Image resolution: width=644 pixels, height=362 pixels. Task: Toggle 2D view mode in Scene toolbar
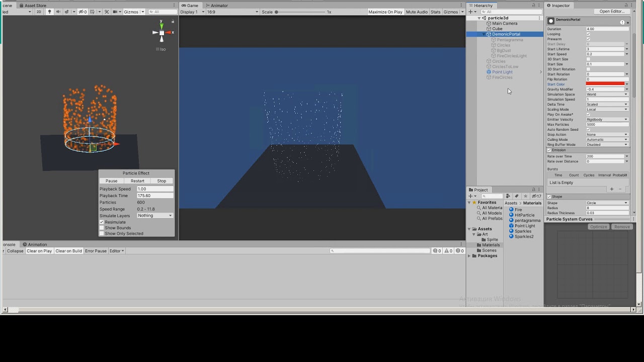(39, 12)
